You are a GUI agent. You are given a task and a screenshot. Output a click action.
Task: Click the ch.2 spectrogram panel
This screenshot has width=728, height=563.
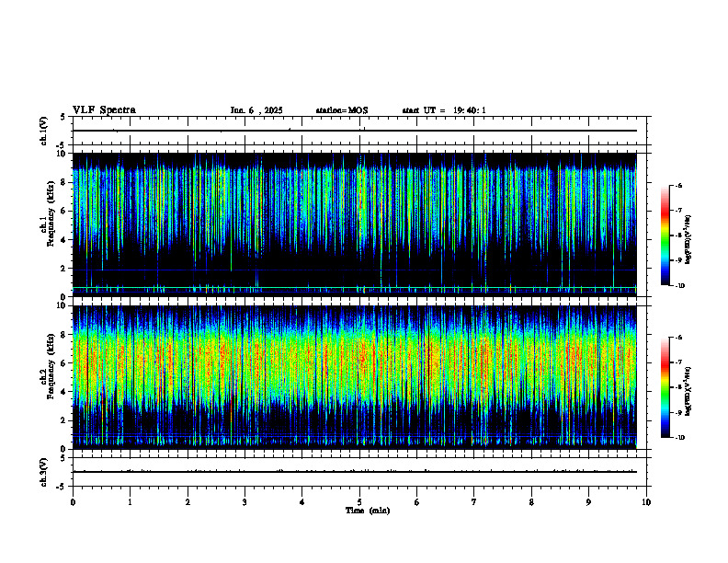coord(354,377)
